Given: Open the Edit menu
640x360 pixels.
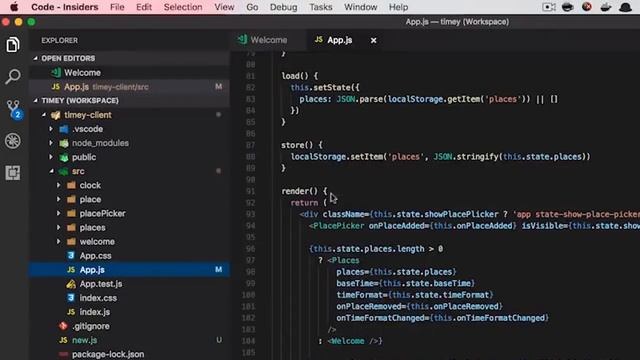Looking at the screenshot, I should click(144, 7).
